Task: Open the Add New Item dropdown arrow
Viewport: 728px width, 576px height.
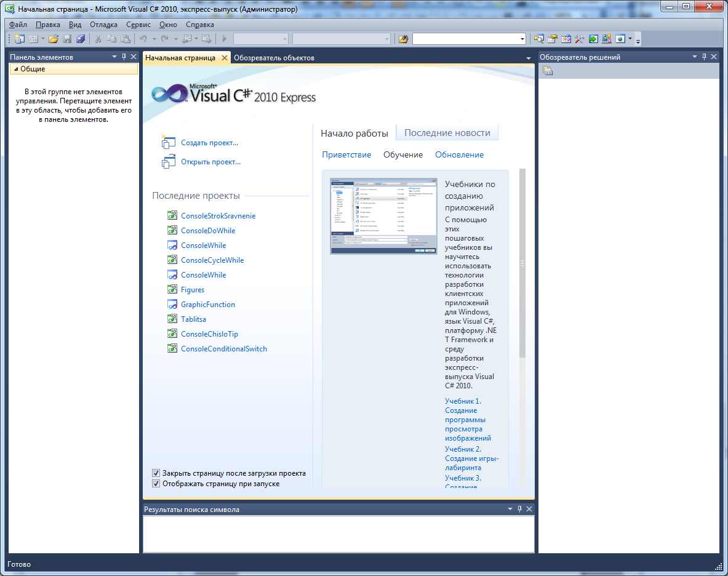Action: click(42, 39)
